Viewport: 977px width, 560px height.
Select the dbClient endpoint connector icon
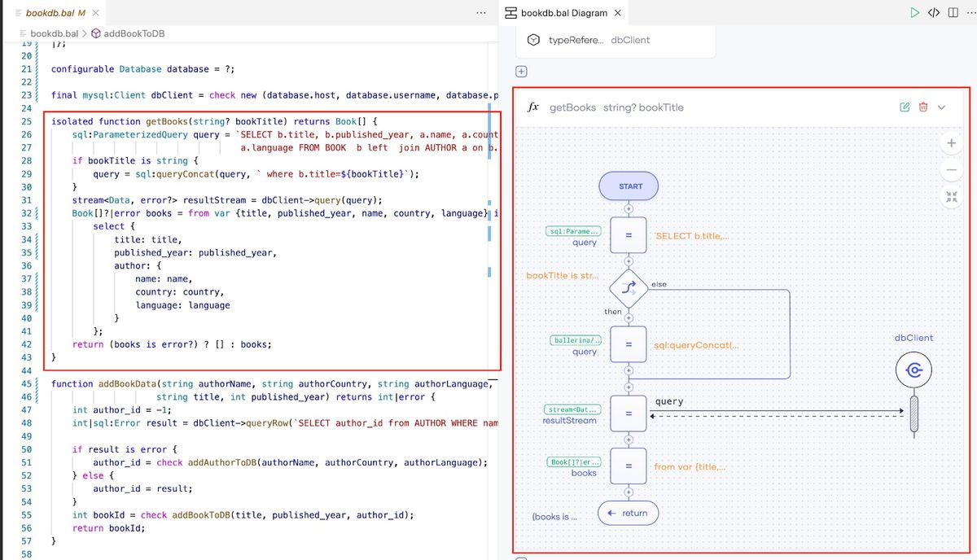[913, 370]
